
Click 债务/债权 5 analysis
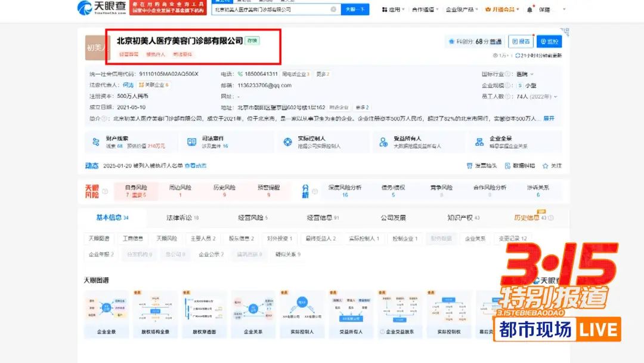click(x=393, y=190)
